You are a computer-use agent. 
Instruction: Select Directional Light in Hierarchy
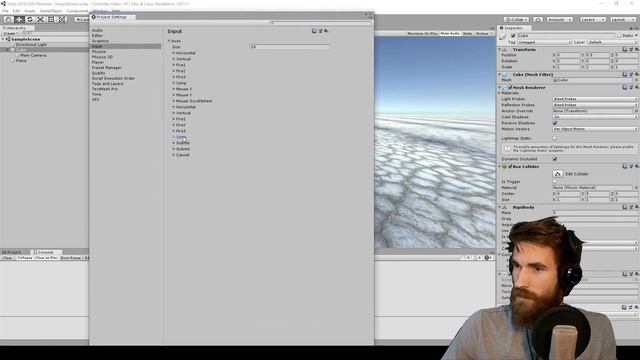click(31, 44)
